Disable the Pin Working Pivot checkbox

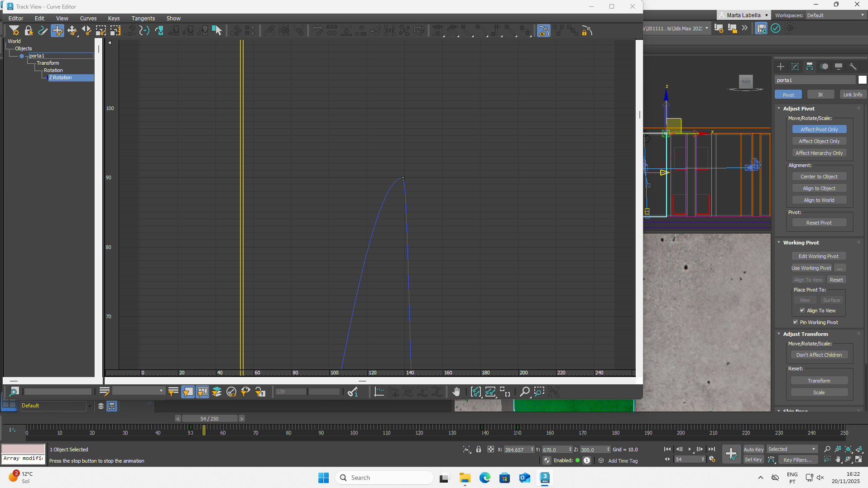tap(796, 322)
